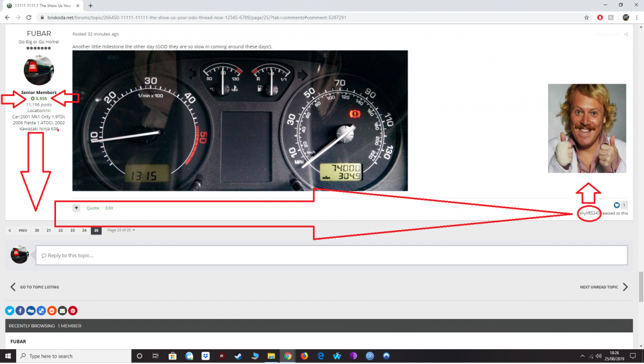The height and width of the screenshot is (364, 644).
Task: Open Firefox from taskbar
Action: pos(304,356)
